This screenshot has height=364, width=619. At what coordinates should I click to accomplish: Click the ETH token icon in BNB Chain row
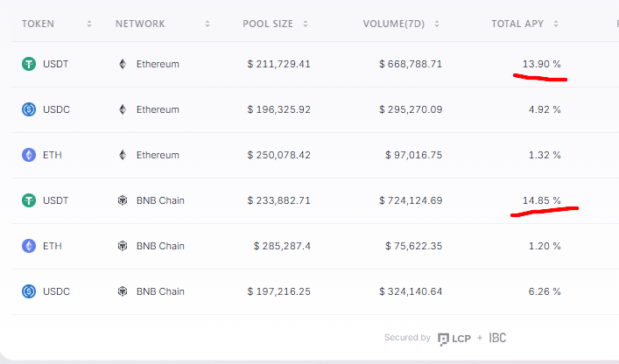pos(29,246)
